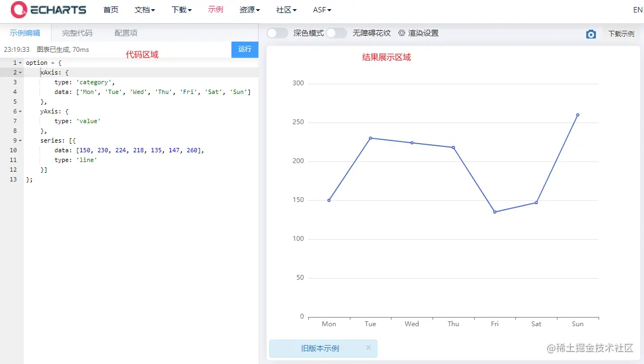
Task: Click the Wed data point at 224
Action: point(412,143)
